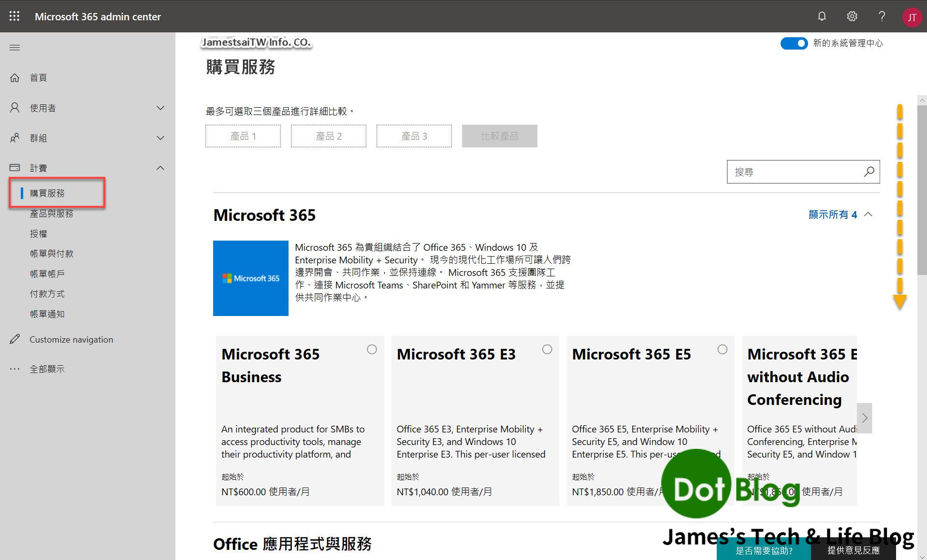The height and width of the screenshot is (560, 927).
Task: Click the 群組 groups icon
Action: coord(15,138)
